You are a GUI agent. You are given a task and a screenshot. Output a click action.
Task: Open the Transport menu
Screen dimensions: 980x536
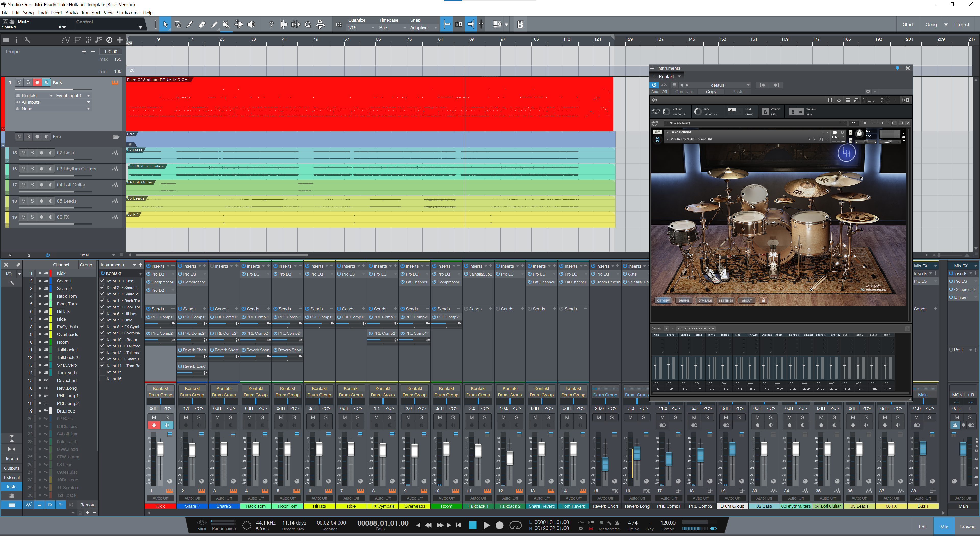click(x=91, y=13)
